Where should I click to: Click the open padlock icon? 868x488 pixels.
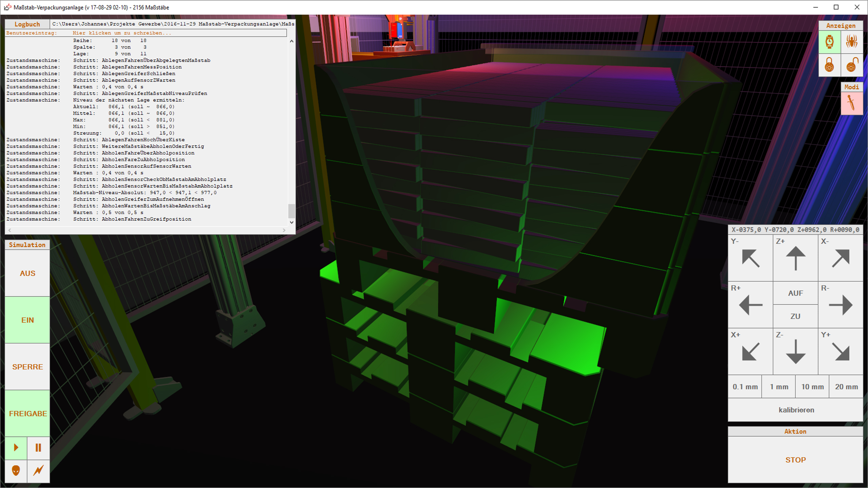pyautogui.click(x=852, y=65)
